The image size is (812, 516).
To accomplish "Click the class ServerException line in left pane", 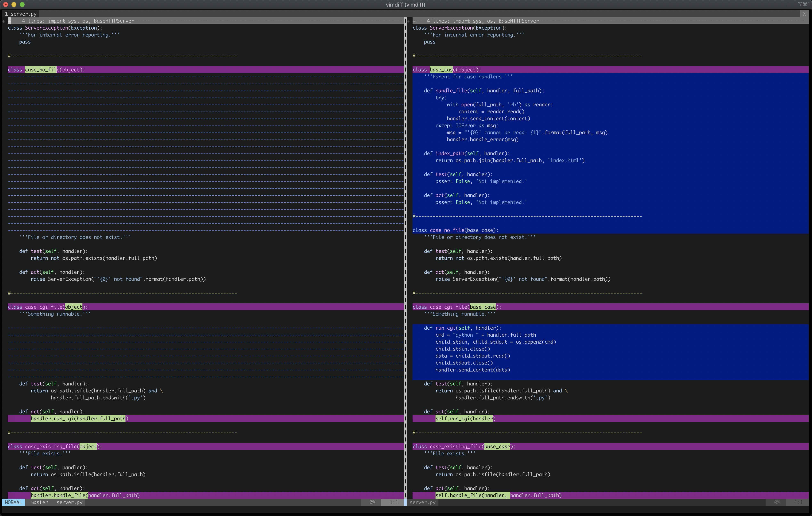I will pos(55,28).
